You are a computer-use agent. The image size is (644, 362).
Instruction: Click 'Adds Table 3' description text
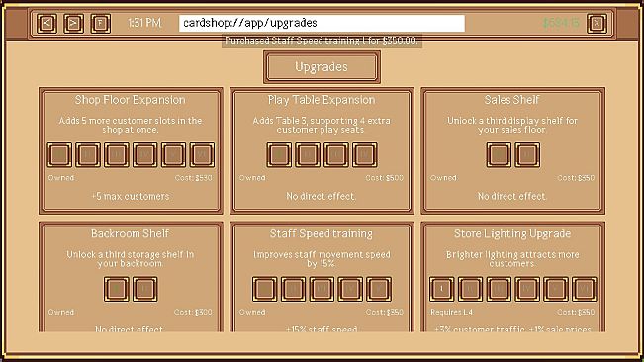tap(322, 125)
